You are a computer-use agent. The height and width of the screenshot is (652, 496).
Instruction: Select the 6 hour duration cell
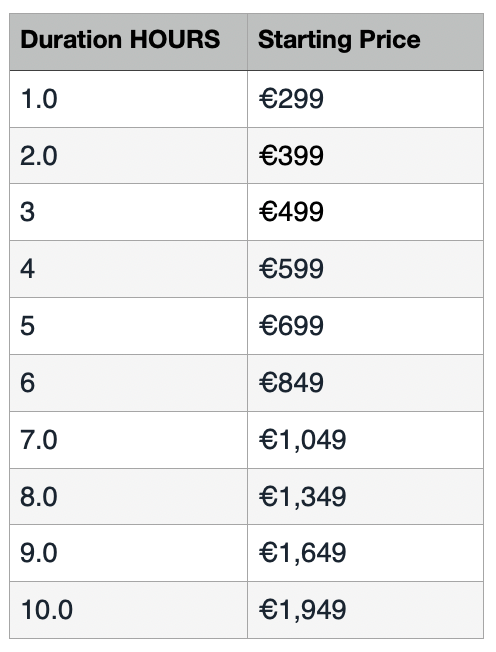[x=128, y=383]
